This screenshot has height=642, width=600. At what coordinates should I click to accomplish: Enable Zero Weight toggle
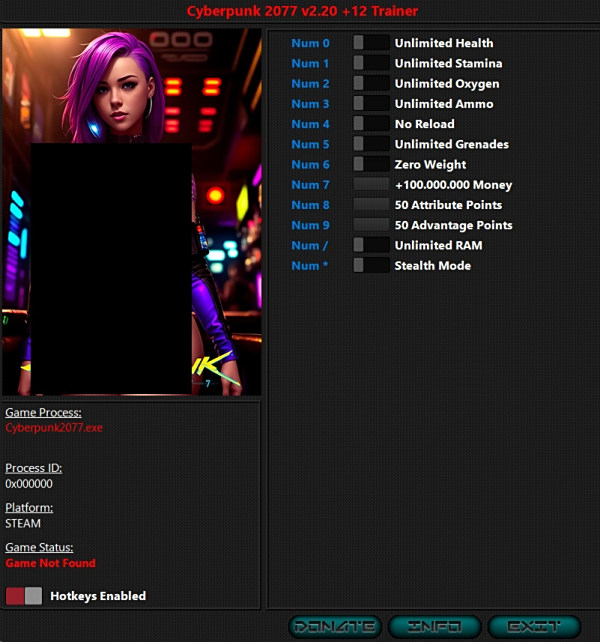point(371,164)
